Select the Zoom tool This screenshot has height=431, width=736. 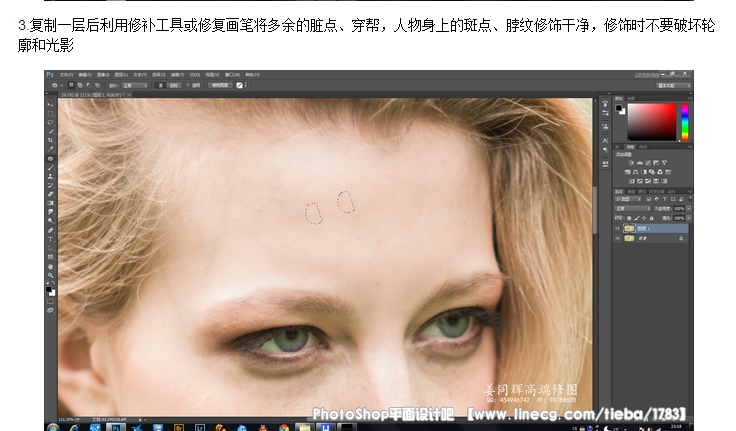[x=50, y=275]
